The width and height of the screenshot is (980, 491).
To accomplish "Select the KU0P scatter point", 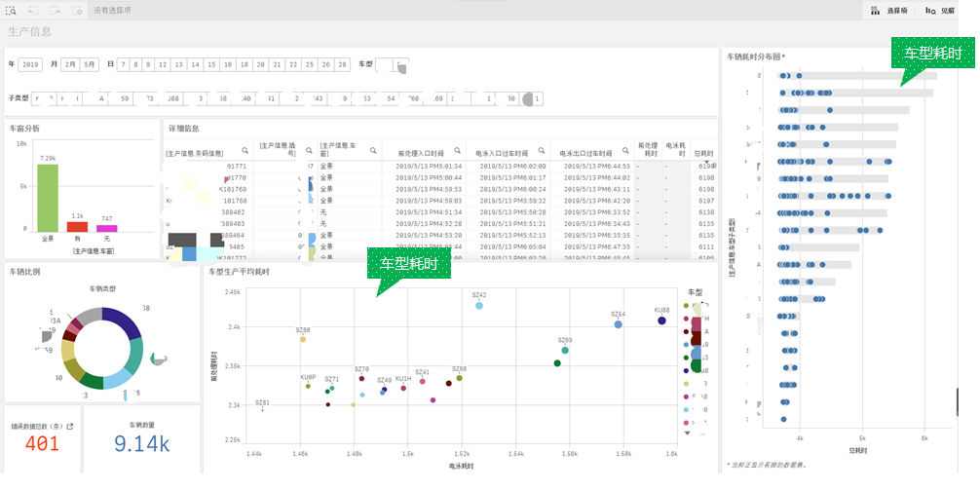I will point(308,386).
